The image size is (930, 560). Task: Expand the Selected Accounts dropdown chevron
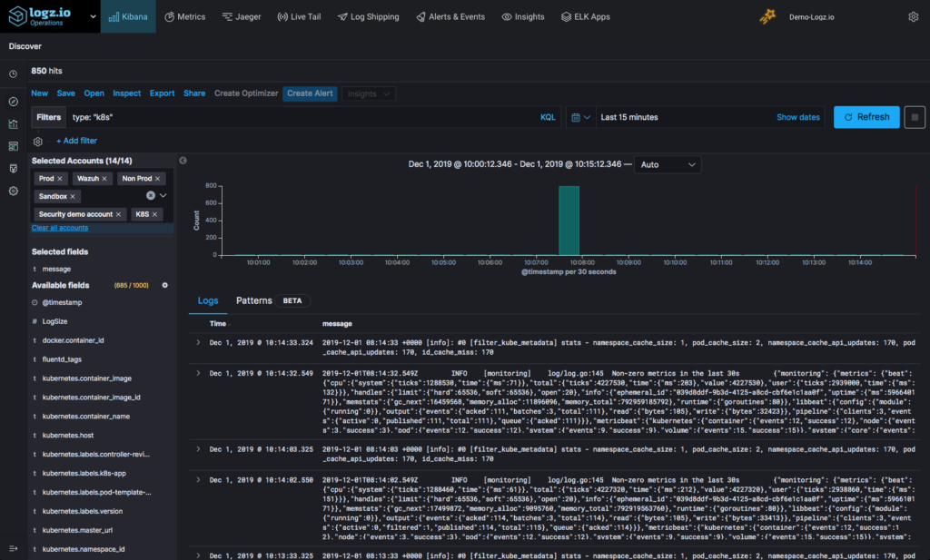pos(163,195)
